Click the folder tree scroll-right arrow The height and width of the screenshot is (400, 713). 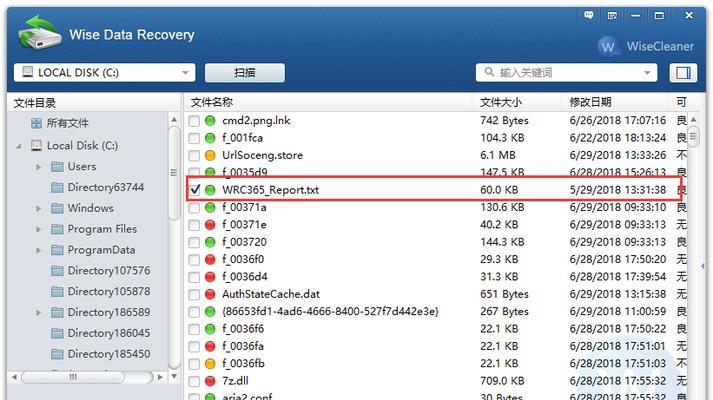160,377
